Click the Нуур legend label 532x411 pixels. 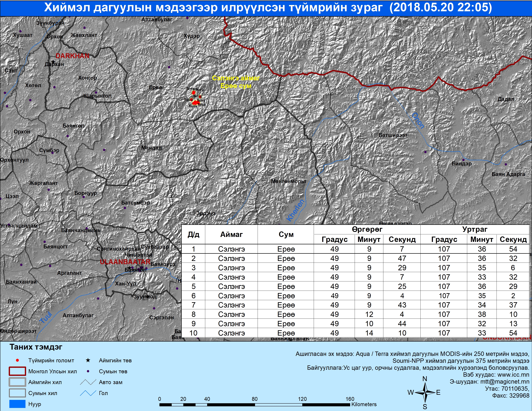35,404
